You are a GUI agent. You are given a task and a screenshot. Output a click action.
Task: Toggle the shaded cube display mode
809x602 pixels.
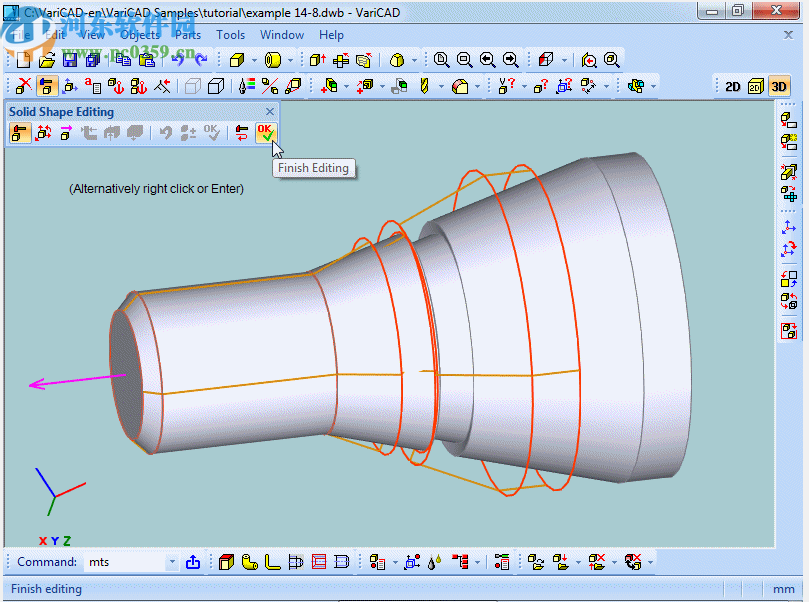point(216,86)
